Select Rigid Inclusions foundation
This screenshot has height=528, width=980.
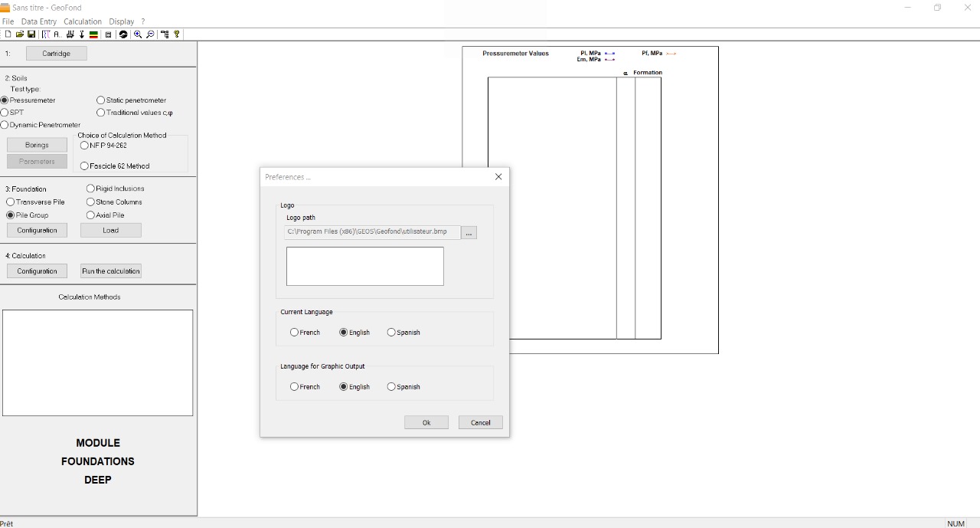click(x=116, y=189)
